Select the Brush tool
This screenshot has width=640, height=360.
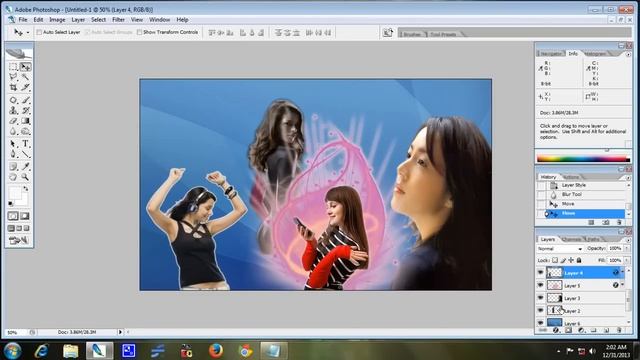click(x=25, y=100)
